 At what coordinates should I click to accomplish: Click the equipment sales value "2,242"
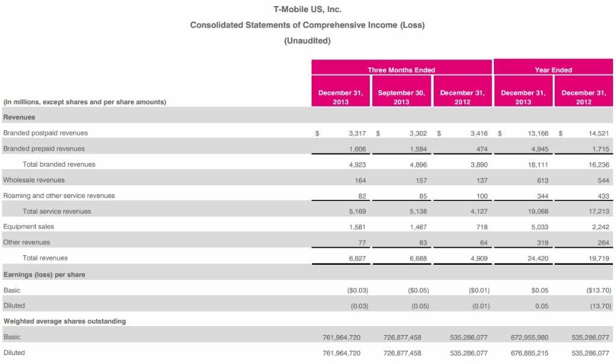601,227
